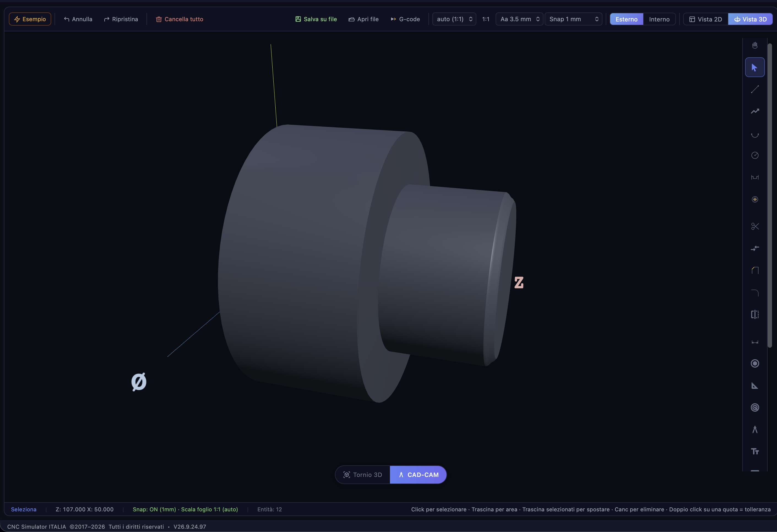The width and height of the screenshot is (777, 532).
Task: Save drawing with Salva su file
Action: pos(316,19)
